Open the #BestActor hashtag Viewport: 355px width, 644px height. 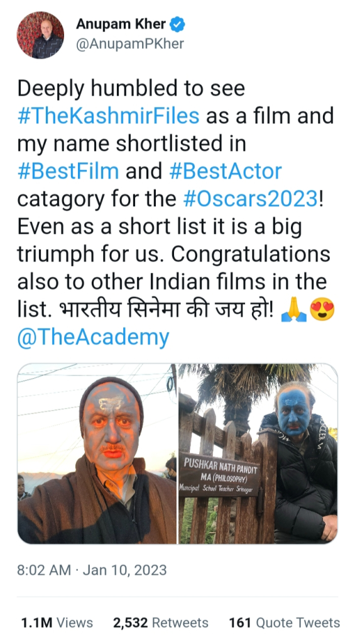coord(226,172)
